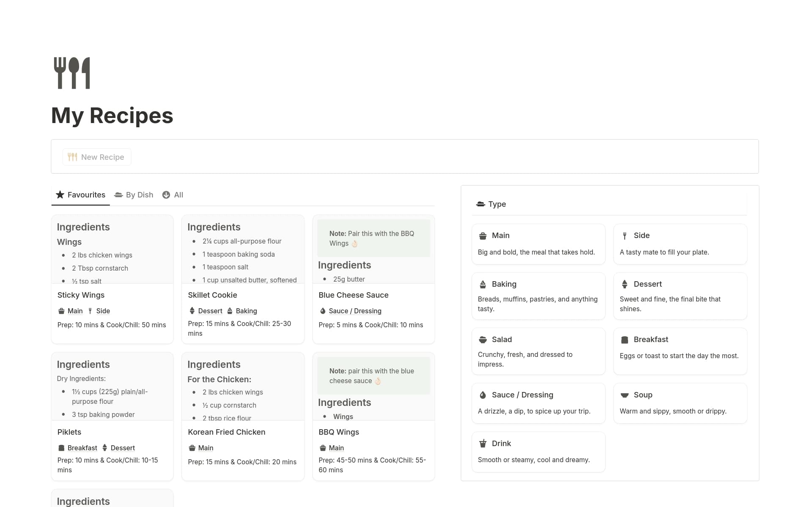Image resolution: width=812 pixels, height=507 pixels.
Task: Open Korean Fried Chicken recipe title
Action: point(226,432)
